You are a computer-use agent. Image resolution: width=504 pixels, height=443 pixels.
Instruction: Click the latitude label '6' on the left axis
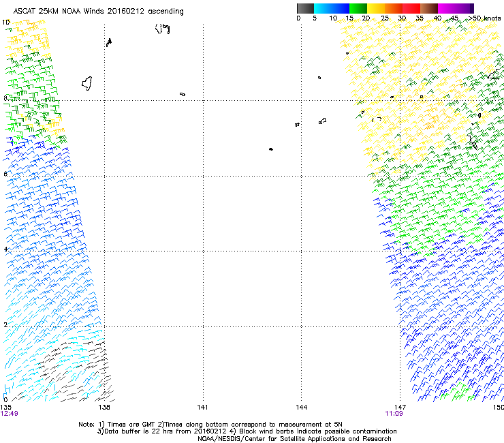coord(5,174)
